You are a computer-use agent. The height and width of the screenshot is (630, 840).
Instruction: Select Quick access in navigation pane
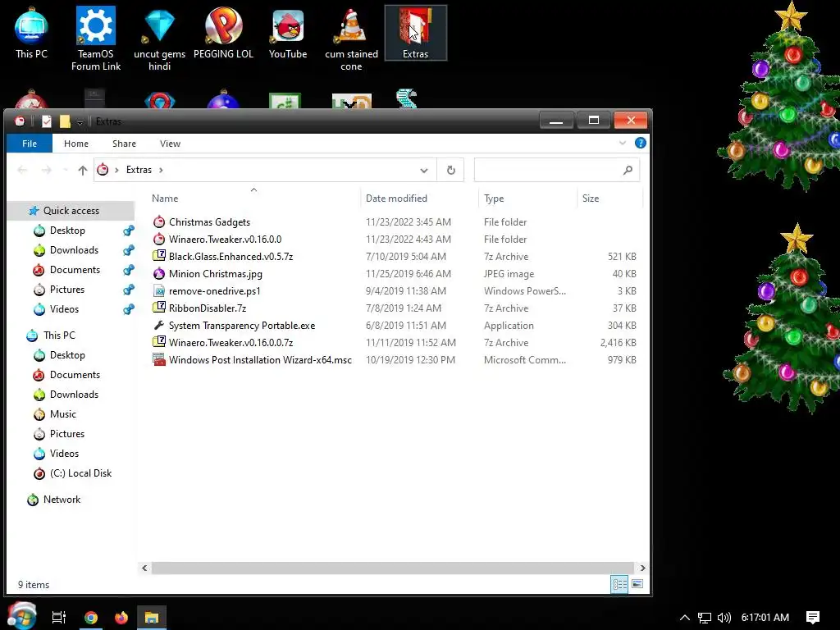point(71,211)
